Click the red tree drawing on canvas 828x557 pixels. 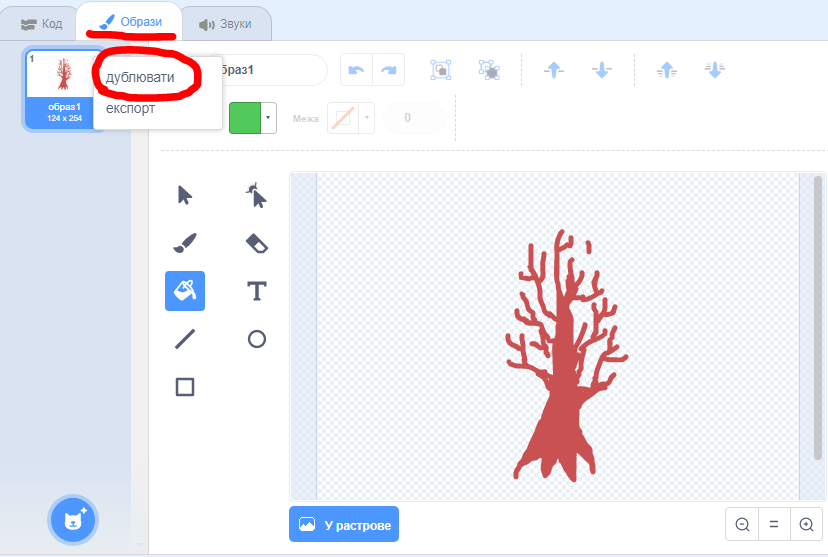click(x=565, y=370)
